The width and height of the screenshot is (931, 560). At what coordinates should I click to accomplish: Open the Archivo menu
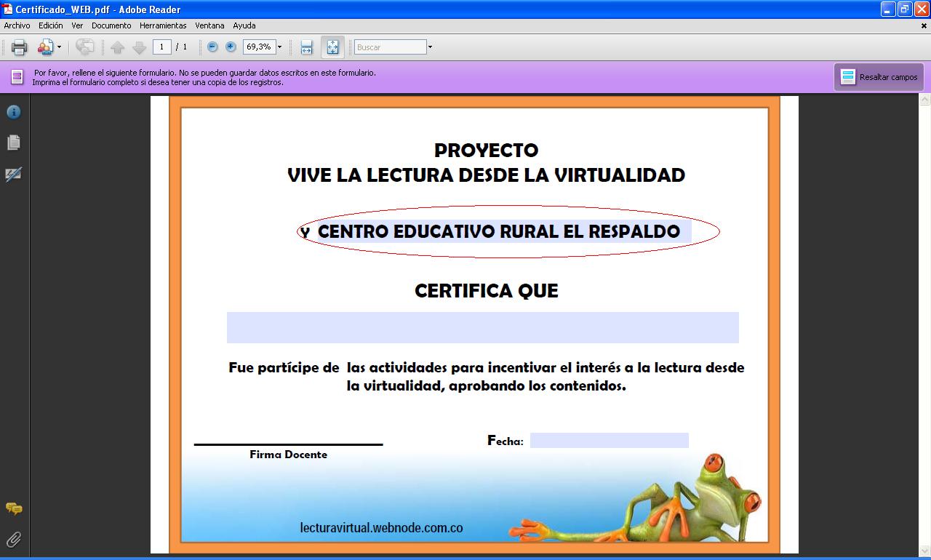(17, 25)
